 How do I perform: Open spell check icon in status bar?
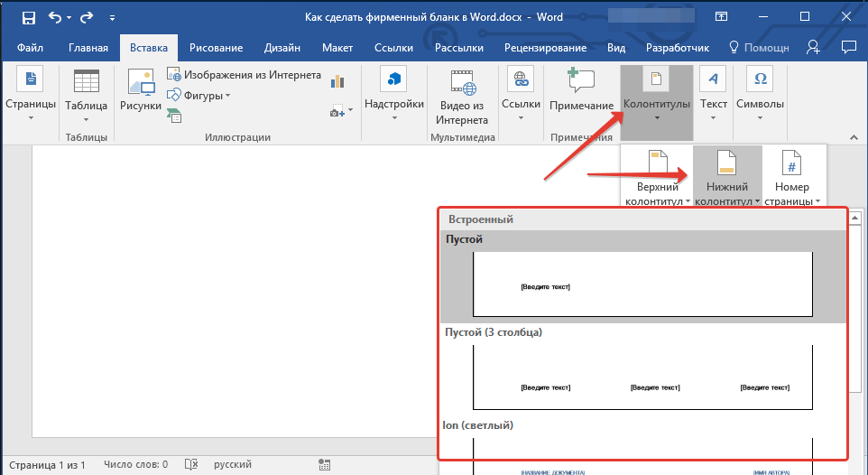[x=191, y=464]
